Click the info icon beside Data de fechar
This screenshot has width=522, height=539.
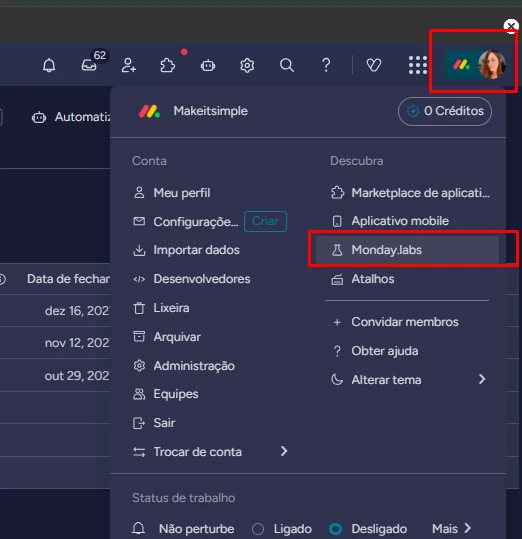2,279
